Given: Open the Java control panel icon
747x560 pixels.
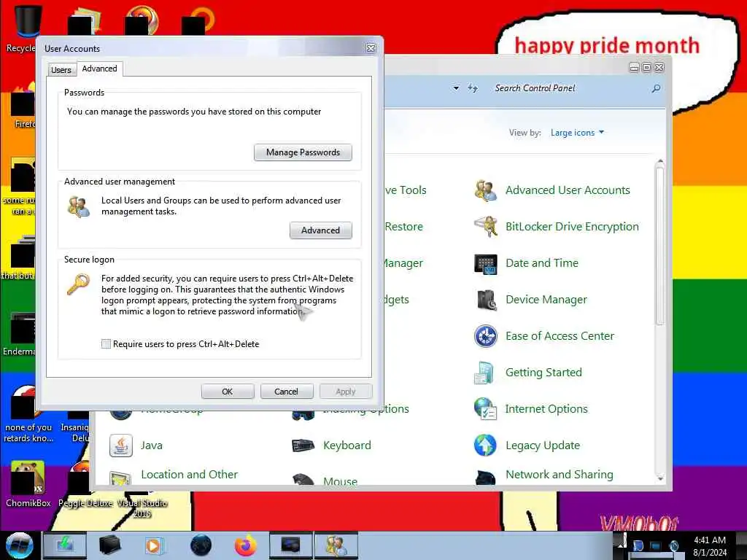Looking at the screenshot, I should pyautogui.click(x=120, y=446).
